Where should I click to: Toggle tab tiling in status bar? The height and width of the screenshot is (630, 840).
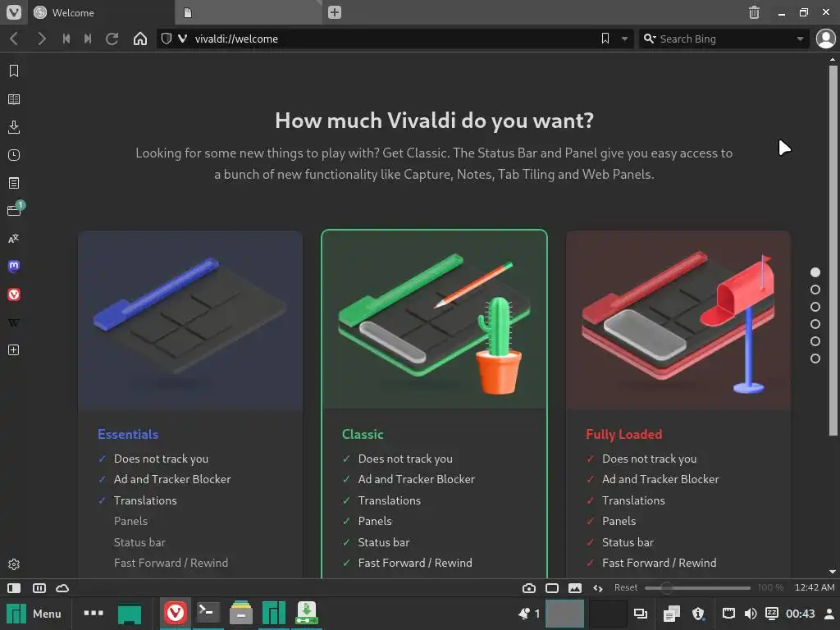pyautogui.click(x=39, y=588)
